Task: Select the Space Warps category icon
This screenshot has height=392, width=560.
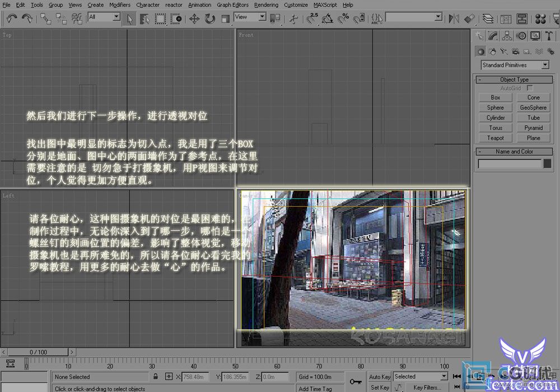Action: (539, 52)
